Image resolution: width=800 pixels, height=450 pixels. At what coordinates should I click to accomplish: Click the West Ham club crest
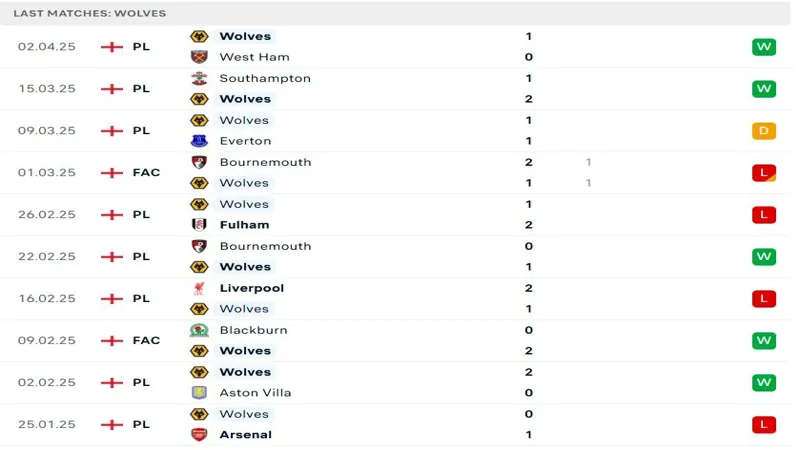pyautogui.click(x=199, y=57)
